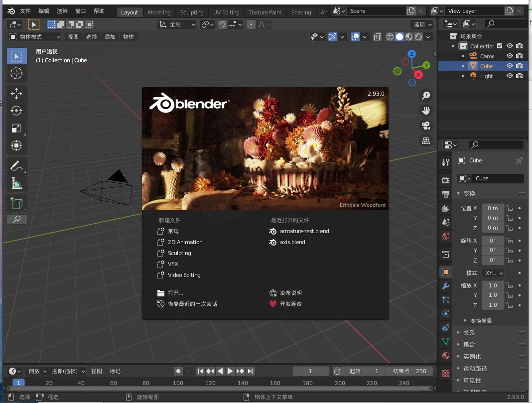Uncheck the Collection exclude checkbox
532x403 pixels.
(x=500, y=46)
